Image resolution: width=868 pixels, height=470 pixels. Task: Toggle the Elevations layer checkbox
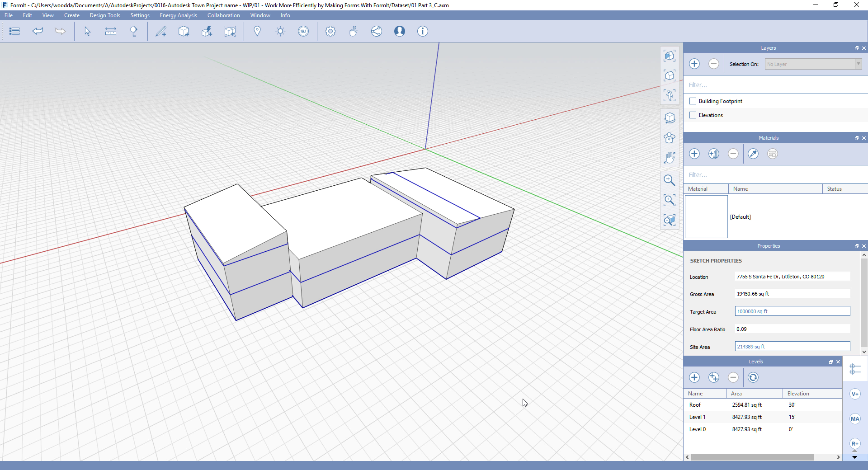[x=693, y=115]
